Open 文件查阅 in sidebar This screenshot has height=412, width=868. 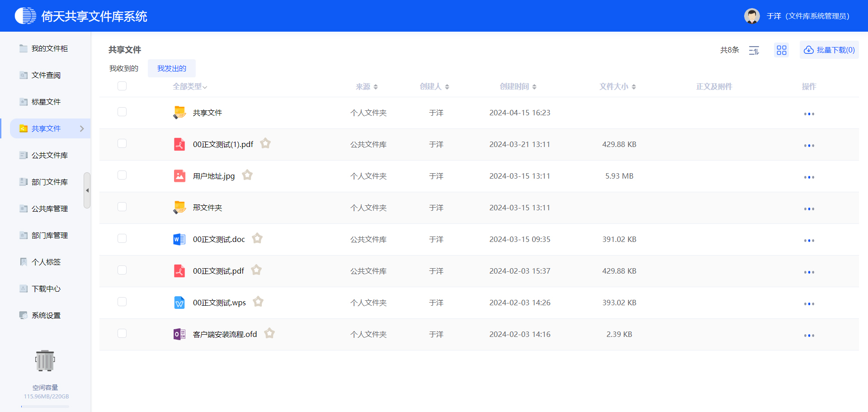tap(46, 75)
